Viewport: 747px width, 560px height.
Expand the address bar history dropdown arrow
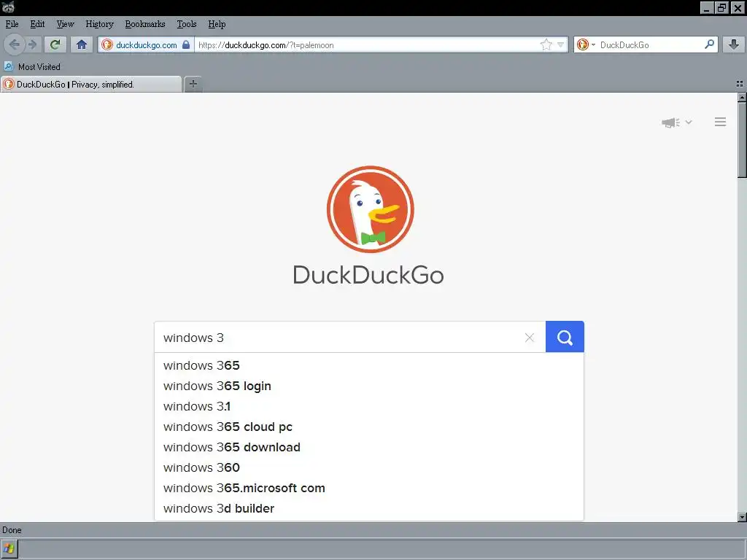click(x=561, y=44)
